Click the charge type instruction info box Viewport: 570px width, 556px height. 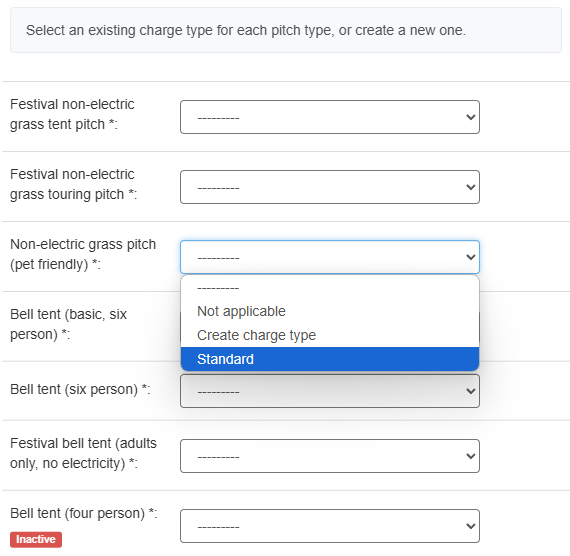[286, 30]
